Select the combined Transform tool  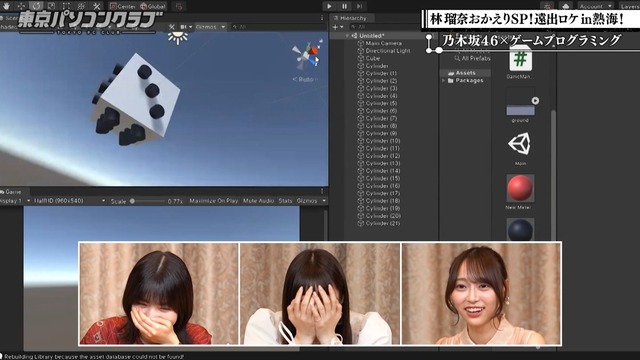click(82, 6)
